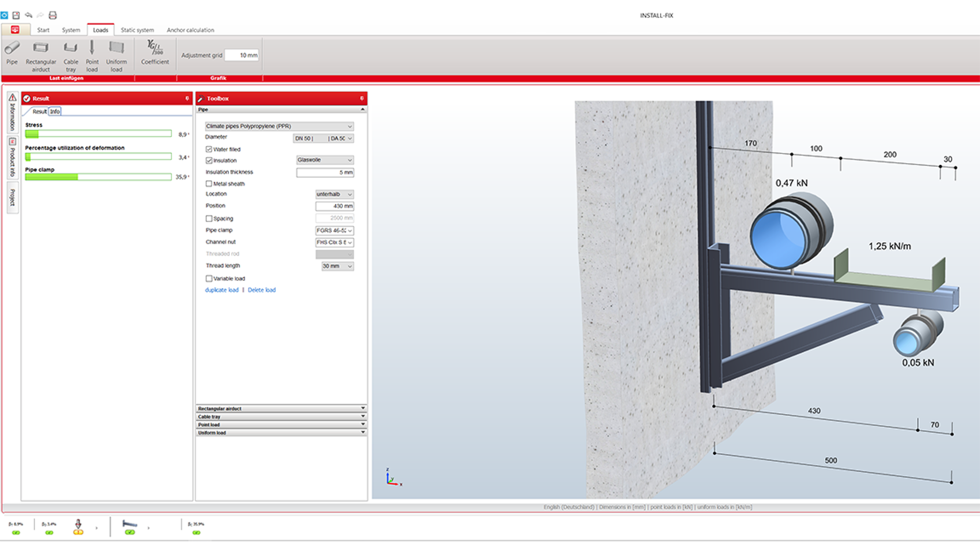Click the Delete load link
980x551 pixels.
click(262, 290)
